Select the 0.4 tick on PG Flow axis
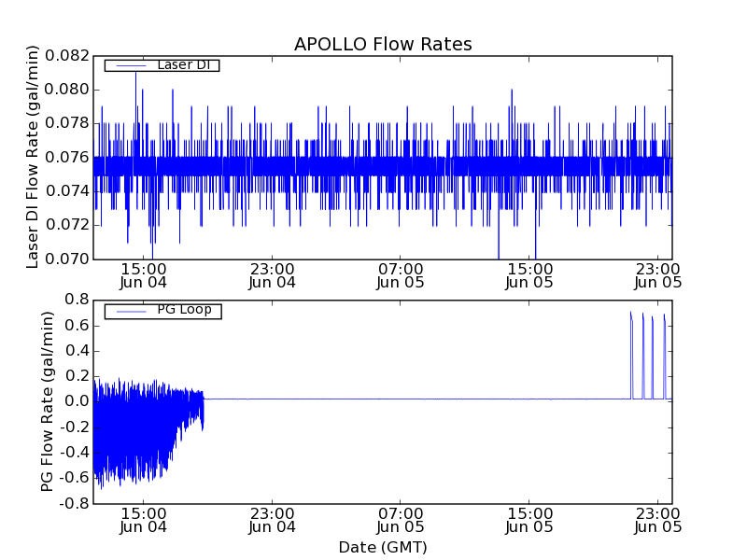 click(78, 351)
